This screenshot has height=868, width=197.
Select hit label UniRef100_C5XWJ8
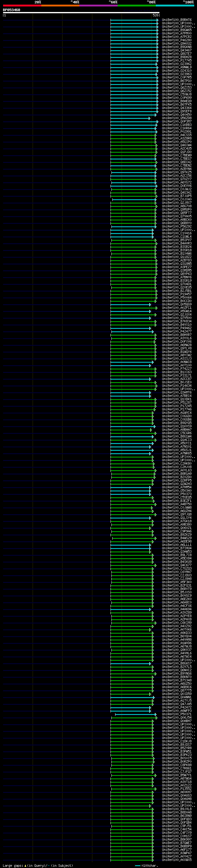(177, 94)
